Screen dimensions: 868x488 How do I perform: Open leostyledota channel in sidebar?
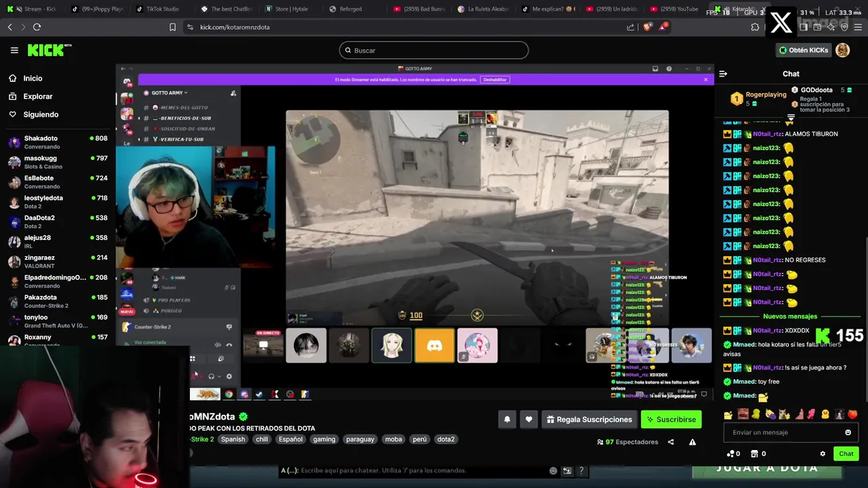coord(58,202)
